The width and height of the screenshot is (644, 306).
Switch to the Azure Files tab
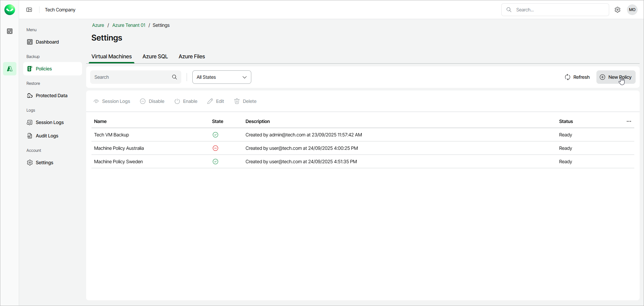pos(192,57)
